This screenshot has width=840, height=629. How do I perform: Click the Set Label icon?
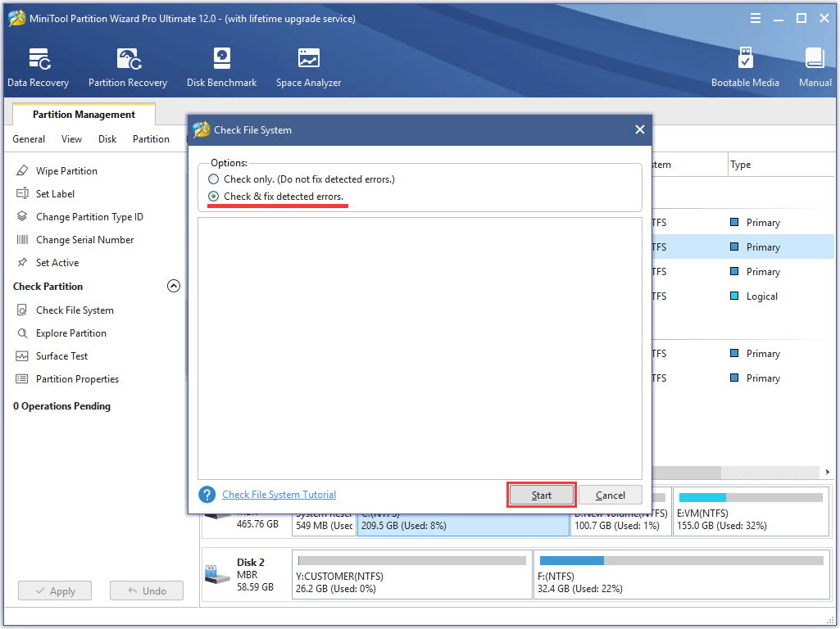click(x=22, y=194)
